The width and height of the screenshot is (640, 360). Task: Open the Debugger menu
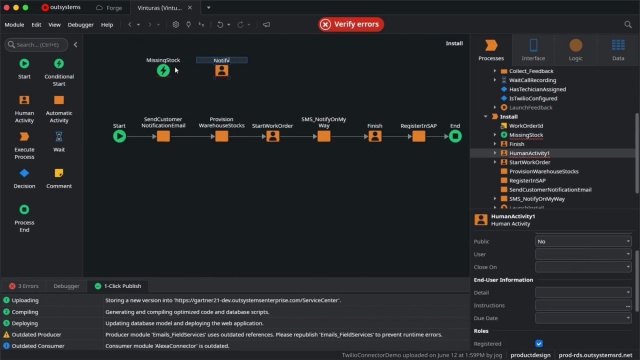pos(80,25)
